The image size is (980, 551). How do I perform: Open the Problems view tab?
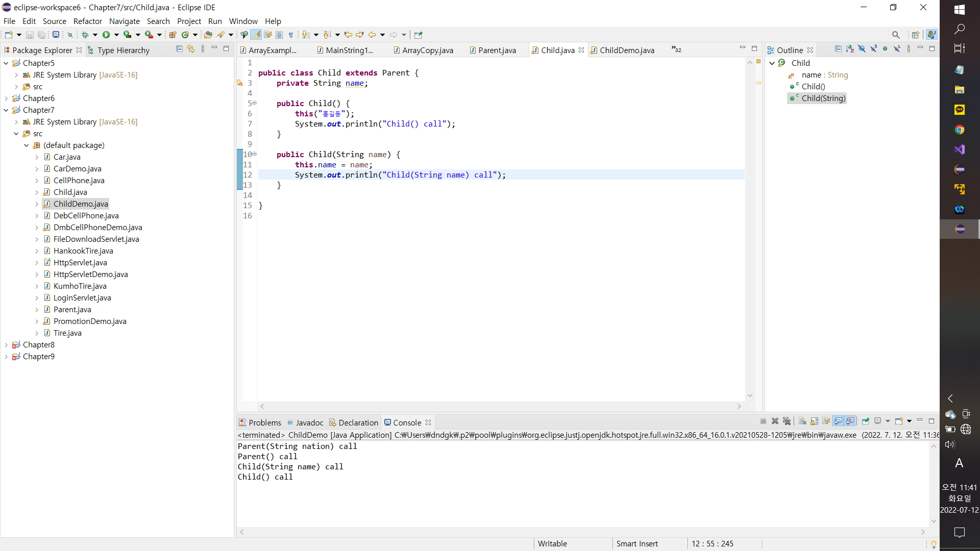[x=264, y=422]
